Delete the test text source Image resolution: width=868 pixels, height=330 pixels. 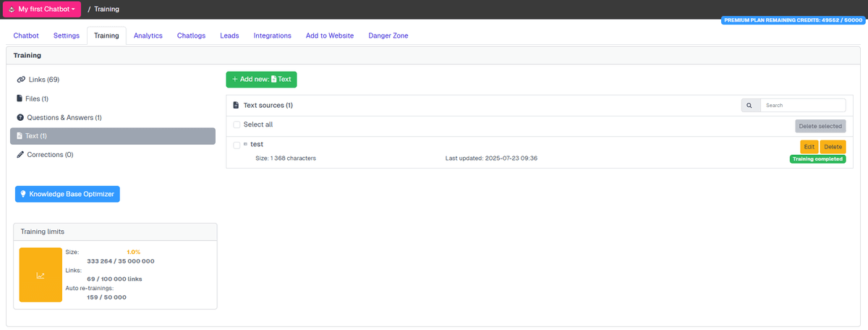(833, 147)
